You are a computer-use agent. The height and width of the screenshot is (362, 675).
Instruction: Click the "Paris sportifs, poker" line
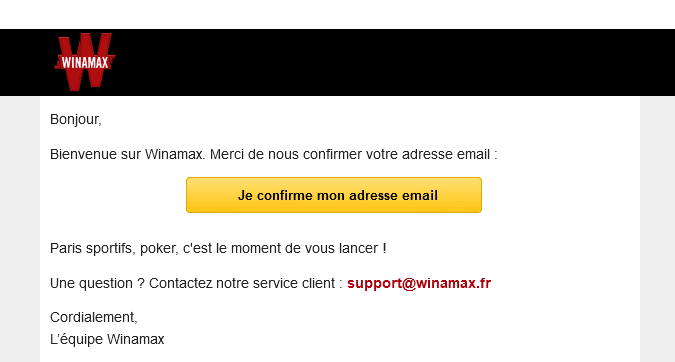coord(218,248)
